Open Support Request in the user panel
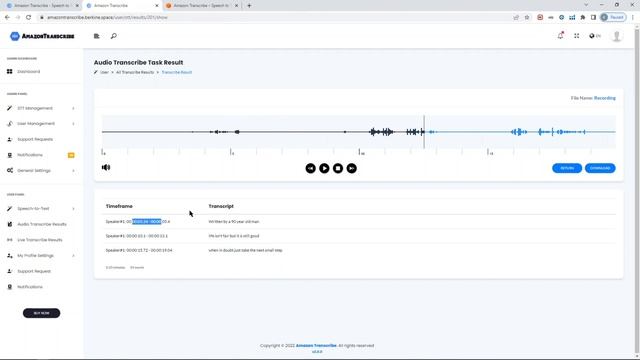This screenshot has width=640, height=360. point(34,271)
